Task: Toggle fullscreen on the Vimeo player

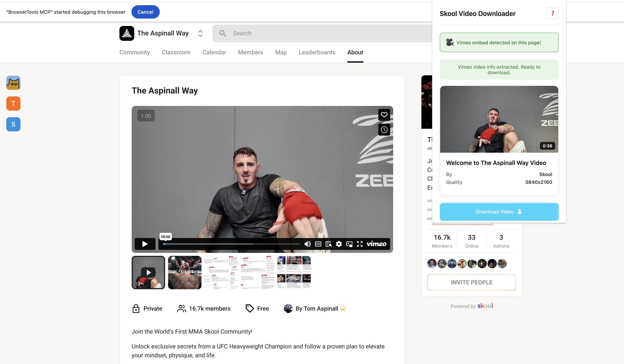Action: 360,244
